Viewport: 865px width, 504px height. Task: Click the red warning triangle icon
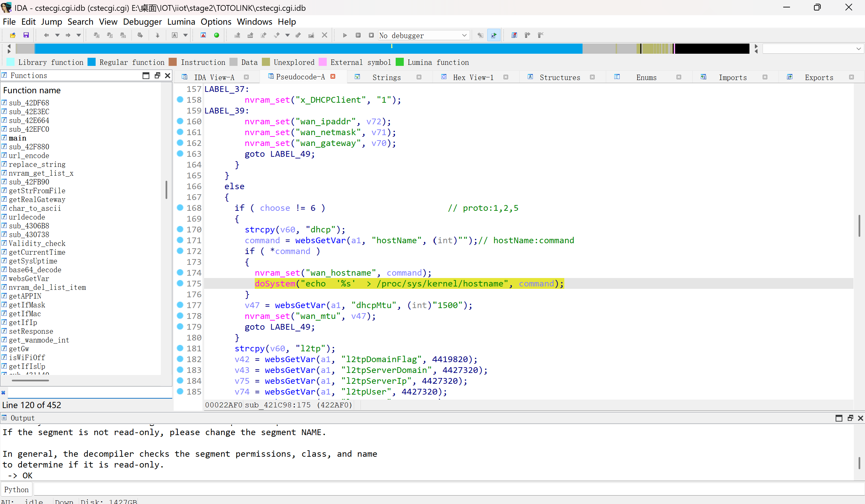[x=203, y=35]
